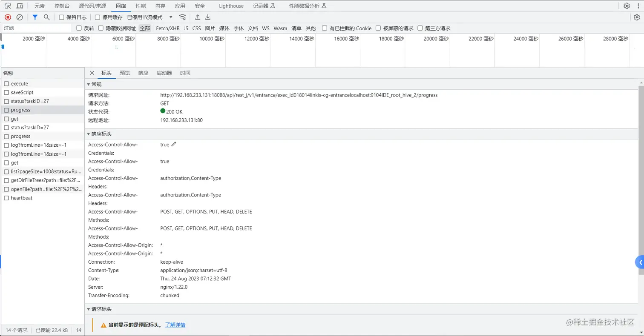Open the 已停用节流模式 throttling dropdown
Image resolution: width=644 pixels, height=336 pixels.
150,17
